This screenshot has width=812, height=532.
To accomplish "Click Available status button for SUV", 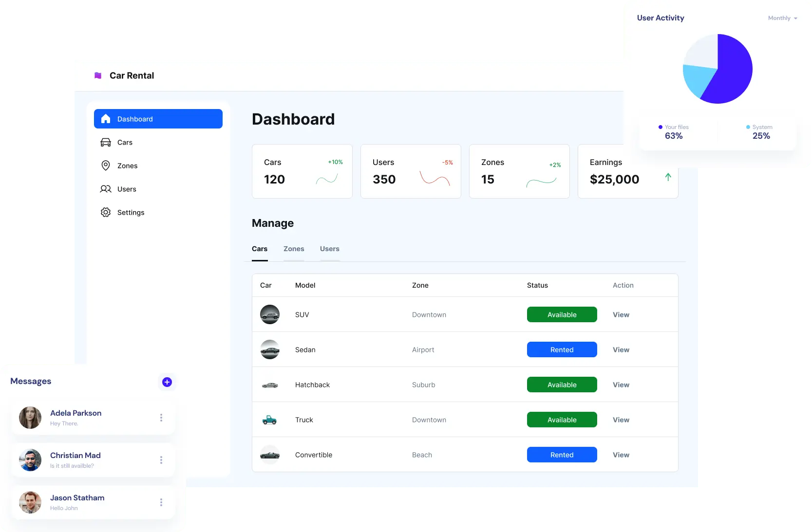I will 562,314.
